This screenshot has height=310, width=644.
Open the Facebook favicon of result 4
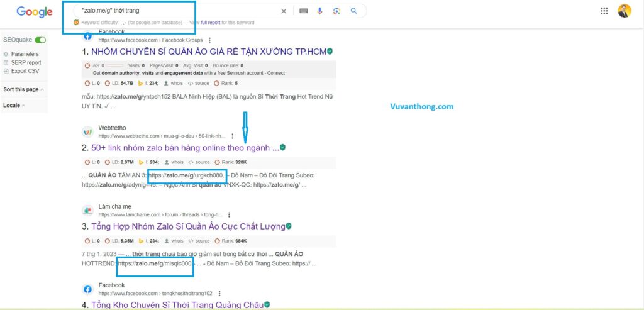coord(87,289)
